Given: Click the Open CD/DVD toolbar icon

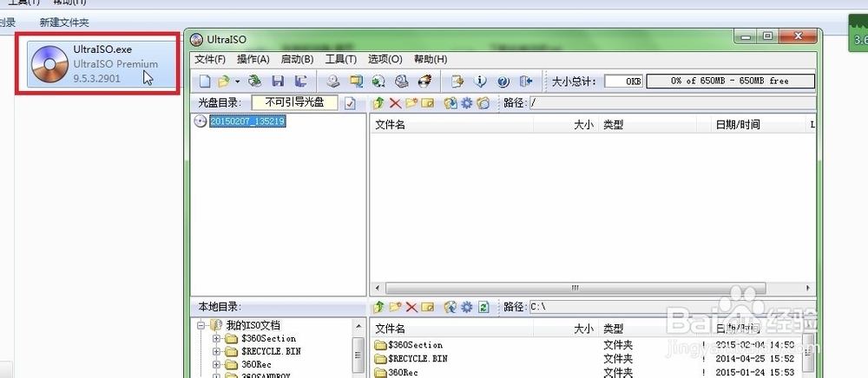Looking at the screenshot, I should [254, 81].
